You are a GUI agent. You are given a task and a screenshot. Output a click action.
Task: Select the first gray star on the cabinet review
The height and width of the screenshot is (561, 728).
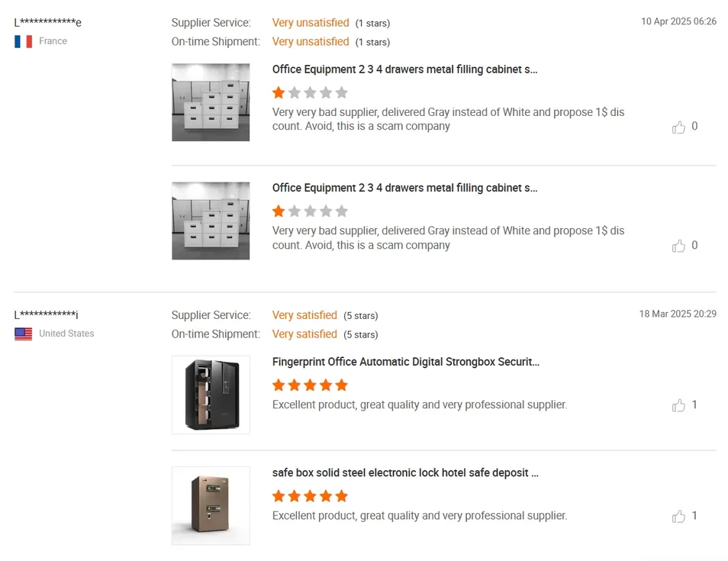[x=295, y=92]
